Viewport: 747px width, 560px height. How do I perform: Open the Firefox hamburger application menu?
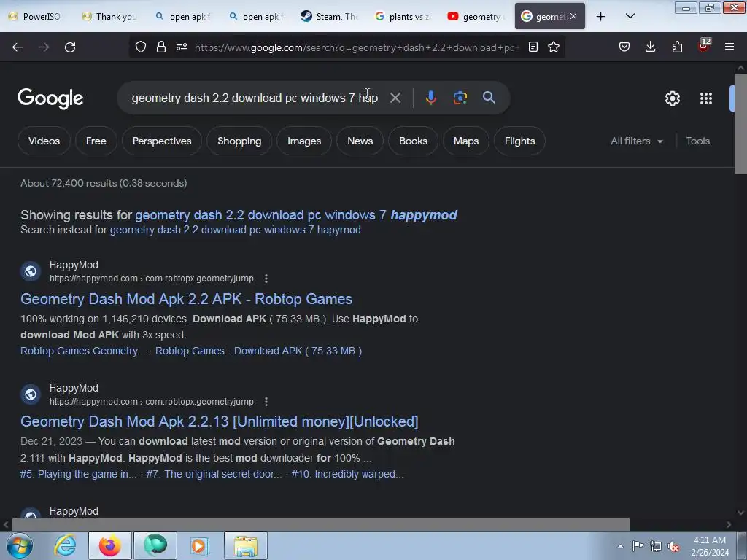point(729,47)
